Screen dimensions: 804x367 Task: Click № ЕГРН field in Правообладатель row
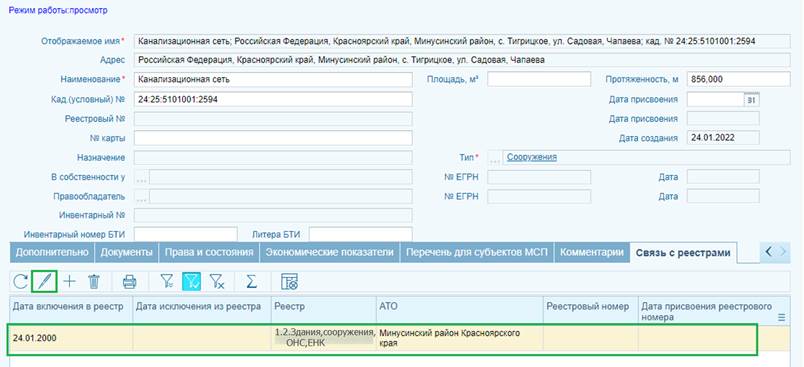point(539,197)
